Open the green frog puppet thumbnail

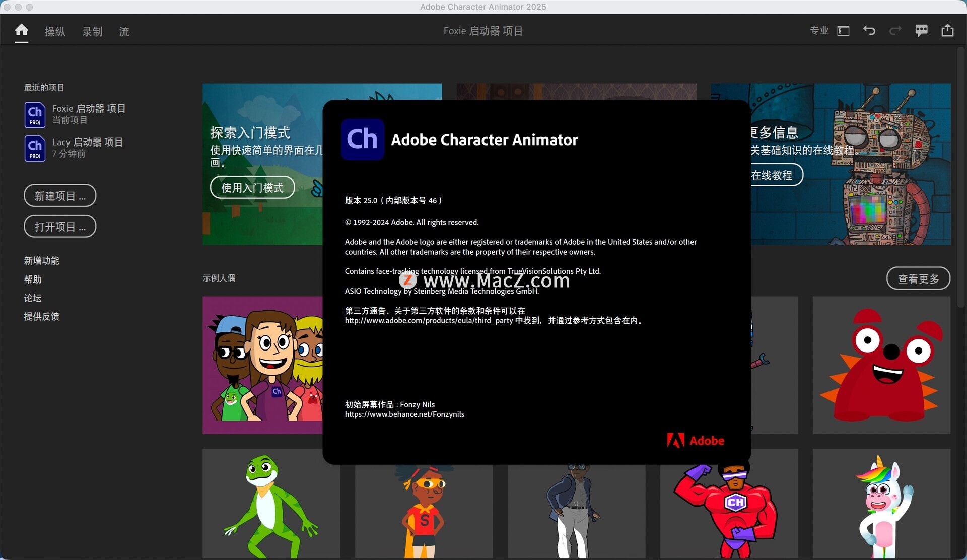271,504
